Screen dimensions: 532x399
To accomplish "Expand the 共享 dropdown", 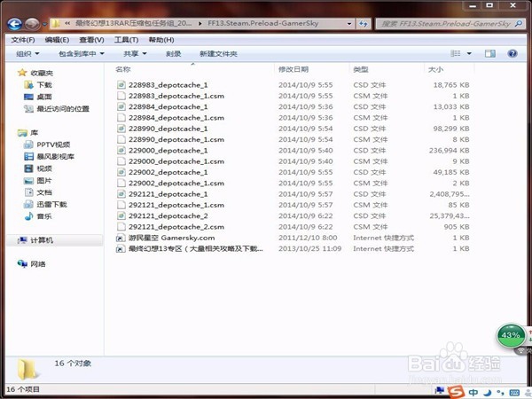I will coord(135,53).
